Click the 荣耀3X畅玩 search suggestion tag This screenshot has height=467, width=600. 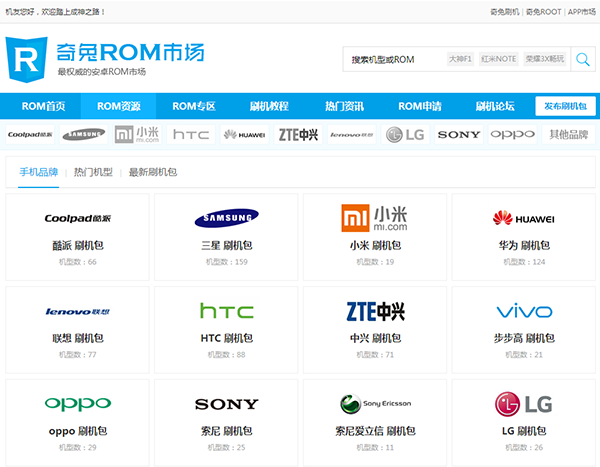(545, 59)
